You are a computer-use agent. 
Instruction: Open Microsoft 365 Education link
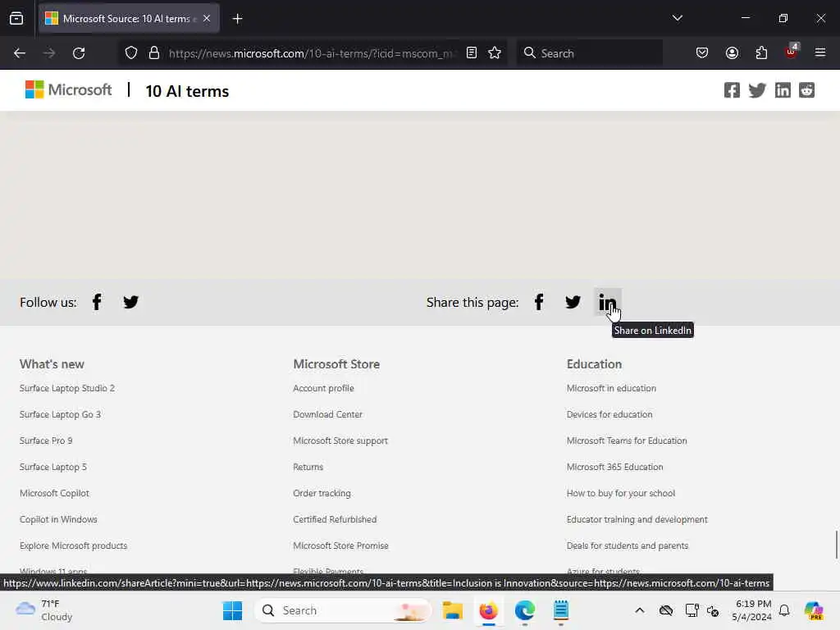615,467
